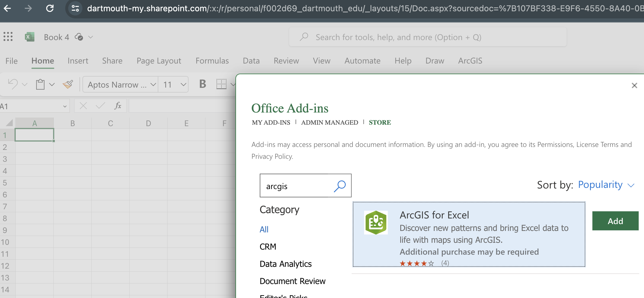Filter by All category
Screen dimensions: 644x298
[x=264, y=229]
